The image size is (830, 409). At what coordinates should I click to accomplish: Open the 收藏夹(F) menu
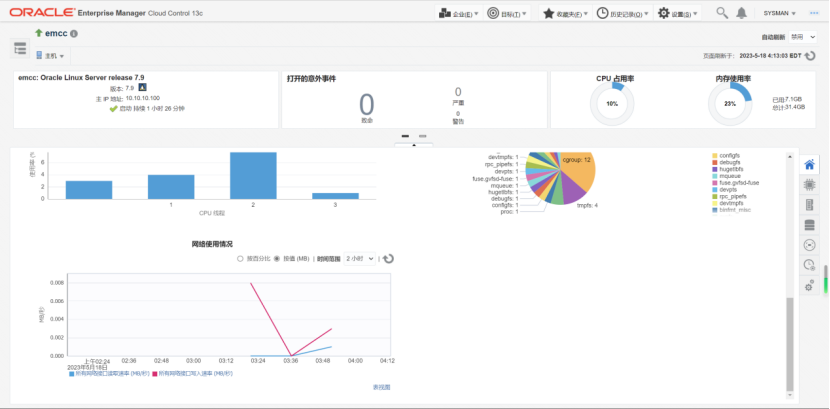pyautogui.click(x=565, y=13)
